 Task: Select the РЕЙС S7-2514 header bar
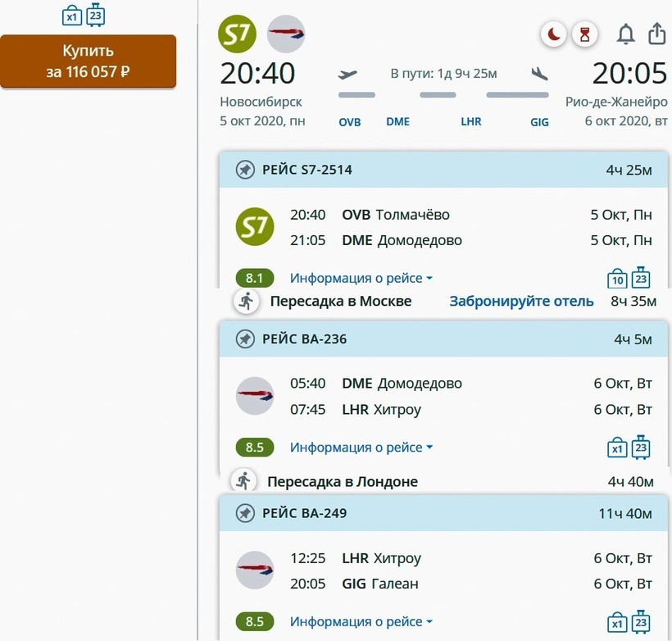click(x=443, y=170)
